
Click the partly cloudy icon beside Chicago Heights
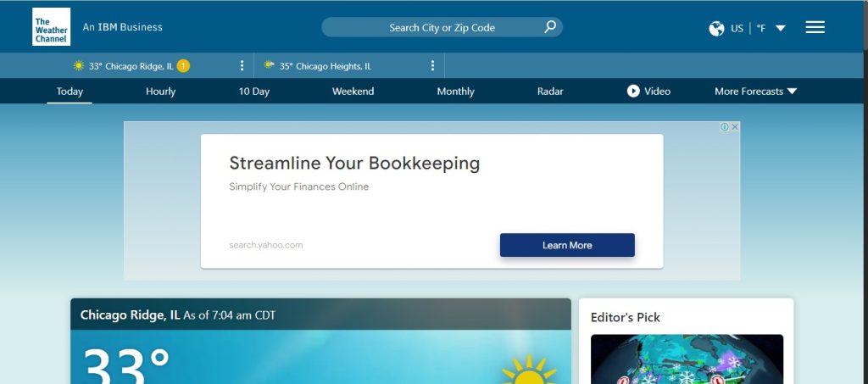[269, 65]
